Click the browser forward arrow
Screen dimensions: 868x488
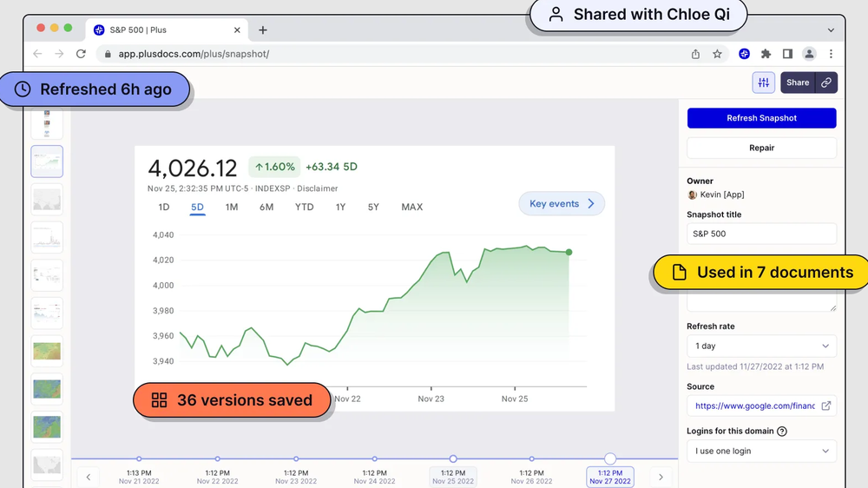(x=59, y=54)
